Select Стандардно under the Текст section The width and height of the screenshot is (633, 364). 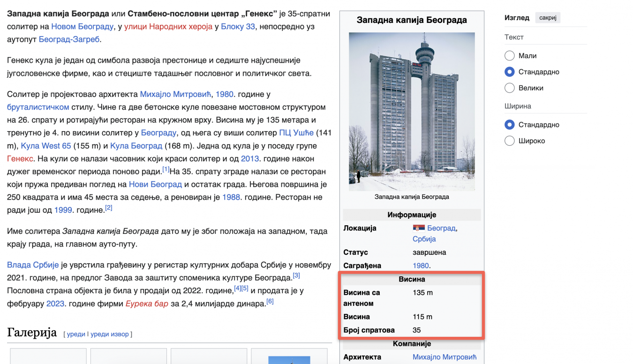[510, 72]
